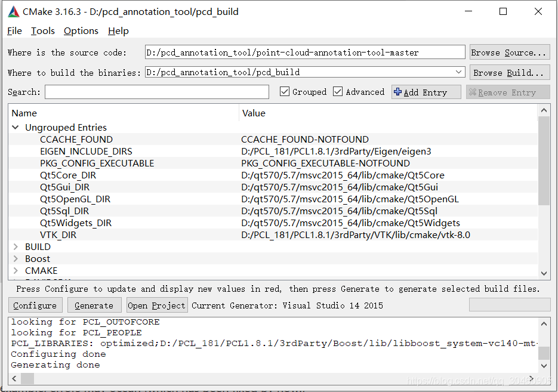Image resolution: width=558 pixels, height=392 pixels.
Task: Click the entries list scroll-down arrow
Action: tap(544, 273)
